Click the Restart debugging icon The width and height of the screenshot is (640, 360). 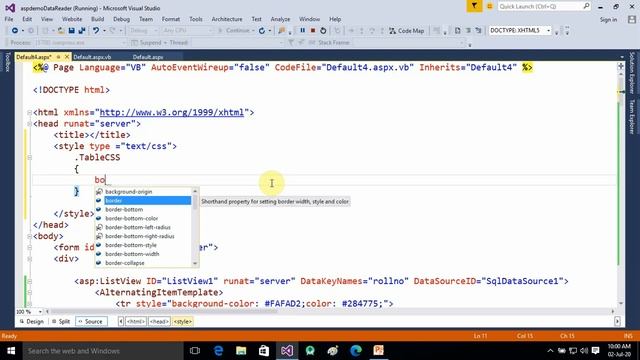click(x=323, y=31)
